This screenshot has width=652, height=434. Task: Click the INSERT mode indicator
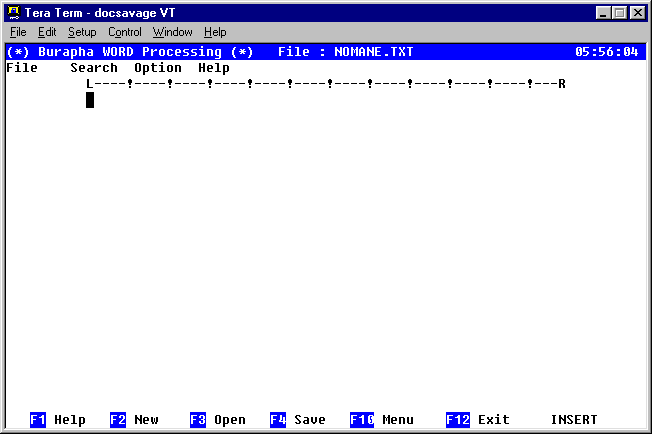[574, 419]
